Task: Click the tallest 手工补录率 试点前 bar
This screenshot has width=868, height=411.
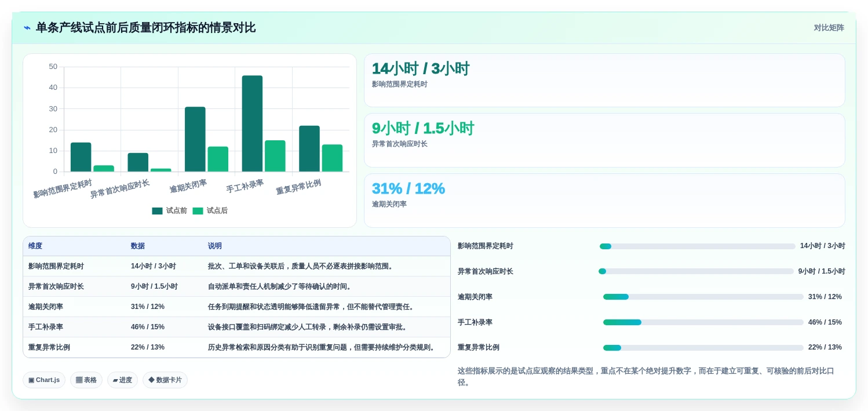Action: click(252, 123)
